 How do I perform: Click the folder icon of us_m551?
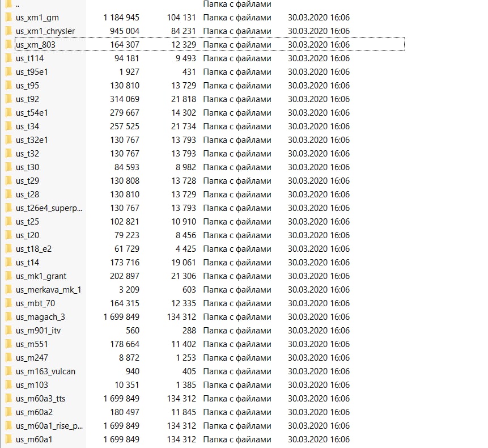[9, 344]
